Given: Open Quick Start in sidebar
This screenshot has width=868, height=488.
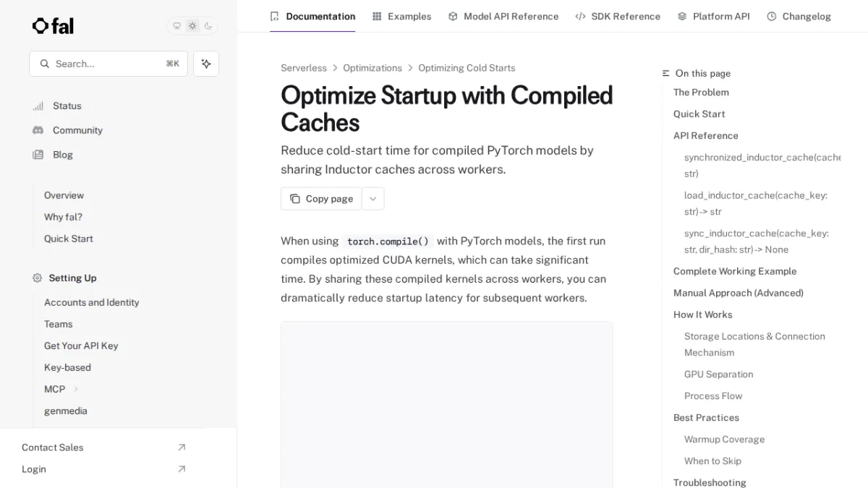Looking at the screenshot, I should click(x=68, y=239).
